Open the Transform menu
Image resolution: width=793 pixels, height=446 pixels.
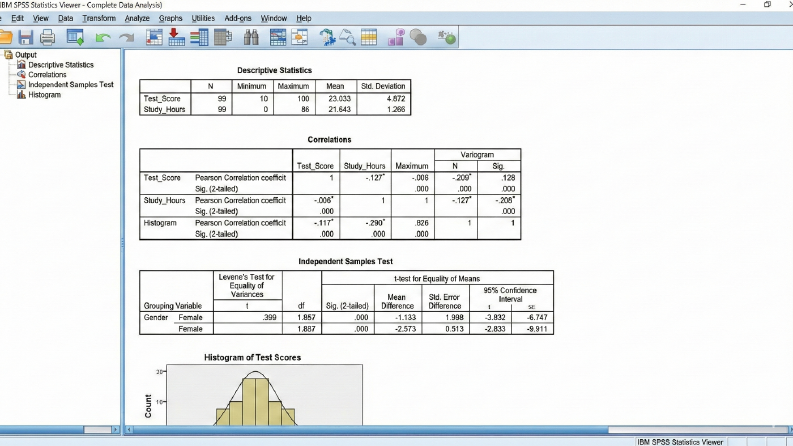[99, 18]
